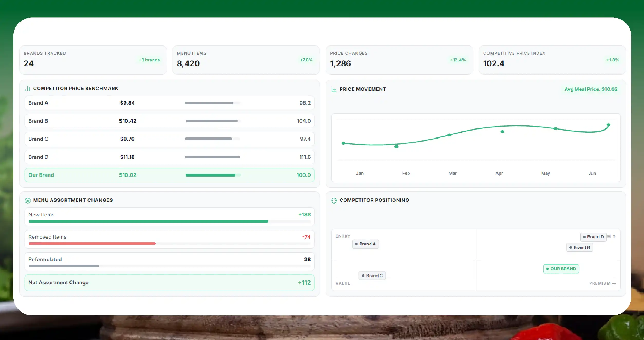Click the Brand D positioning chip

(593, 237)
